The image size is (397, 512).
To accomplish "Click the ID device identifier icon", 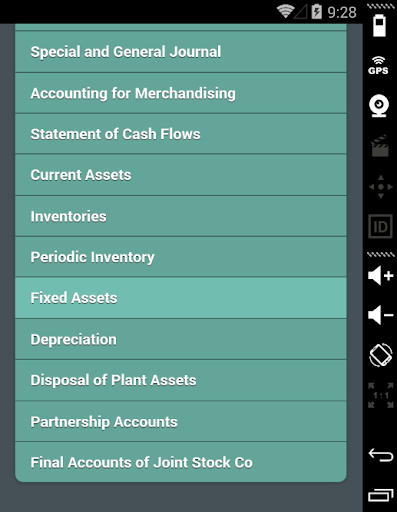I will [380, 227].
